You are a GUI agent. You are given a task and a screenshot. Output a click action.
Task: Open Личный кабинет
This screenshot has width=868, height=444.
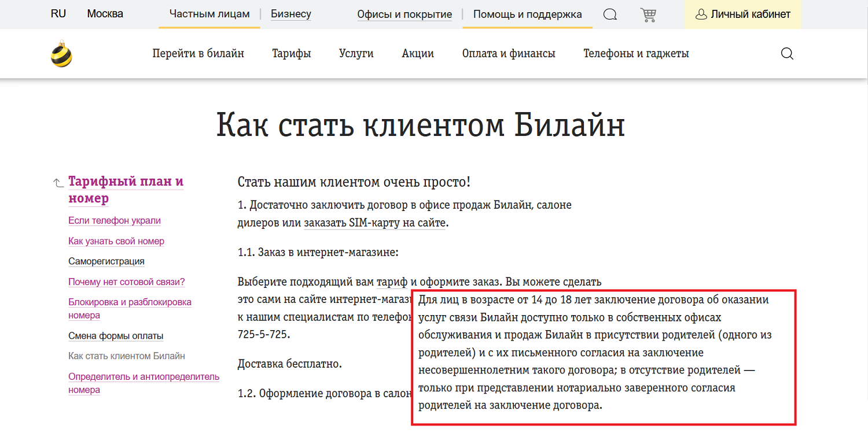pos(743,14)
